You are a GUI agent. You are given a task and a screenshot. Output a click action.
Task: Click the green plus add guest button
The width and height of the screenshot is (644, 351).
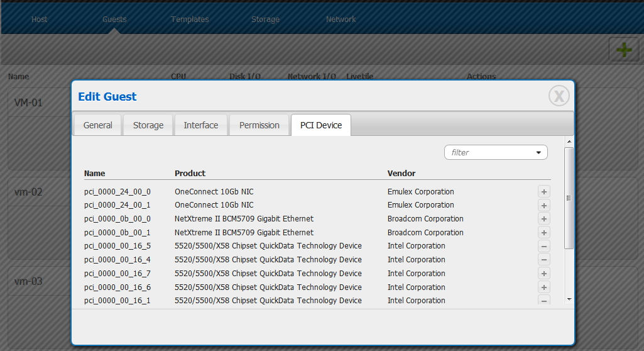[x=623, y=50]
